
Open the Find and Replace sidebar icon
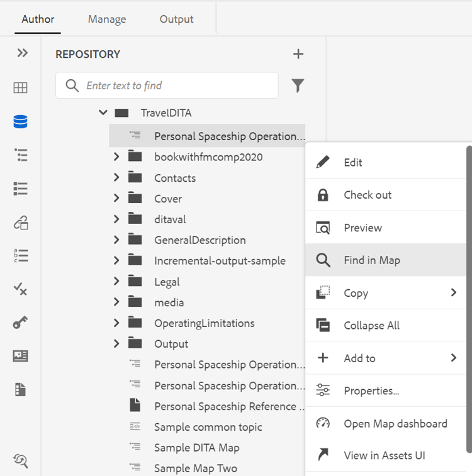pyautogui.click(x=20, y=461)
